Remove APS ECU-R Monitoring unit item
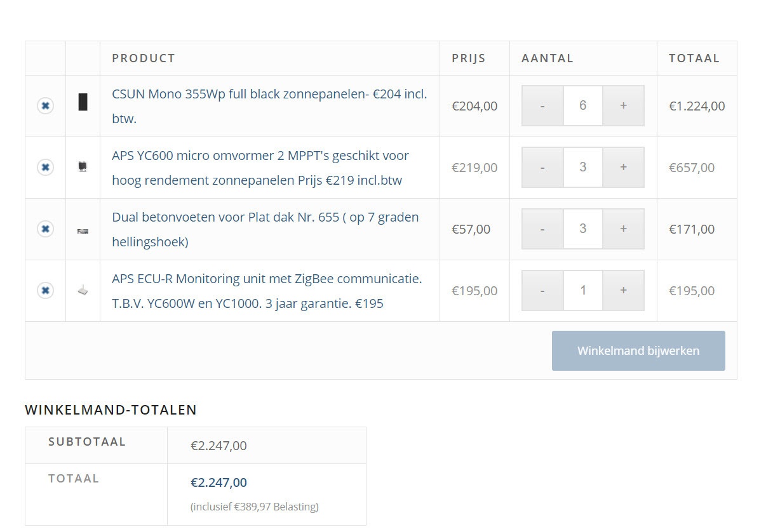 point(45,290)
